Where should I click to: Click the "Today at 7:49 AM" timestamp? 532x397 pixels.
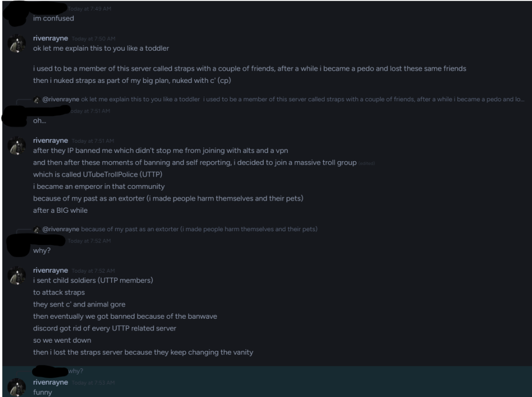point(89,9)
